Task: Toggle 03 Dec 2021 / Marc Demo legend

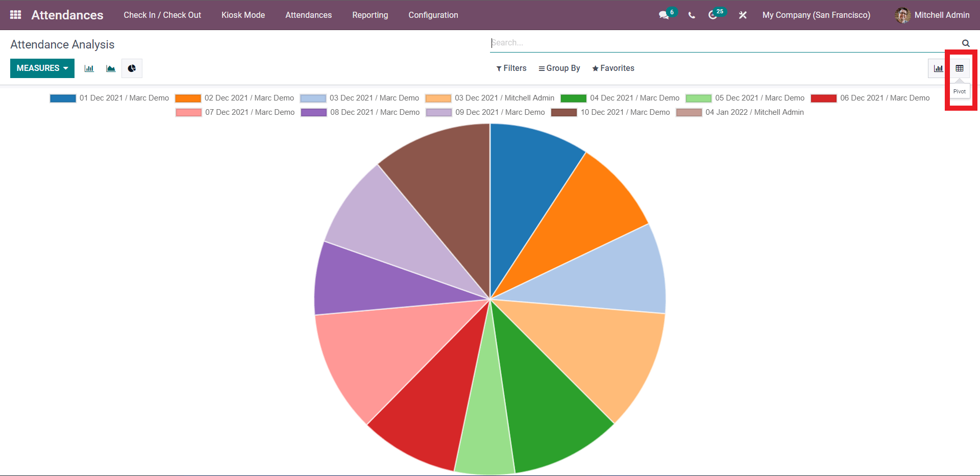Action: tap(359, 98)
